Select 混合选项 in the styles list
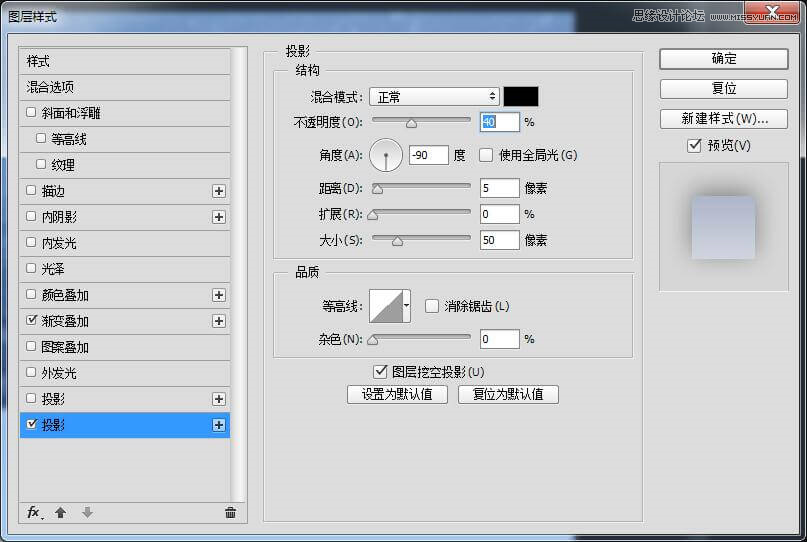The image size is (807, 542). click(50, 87)
